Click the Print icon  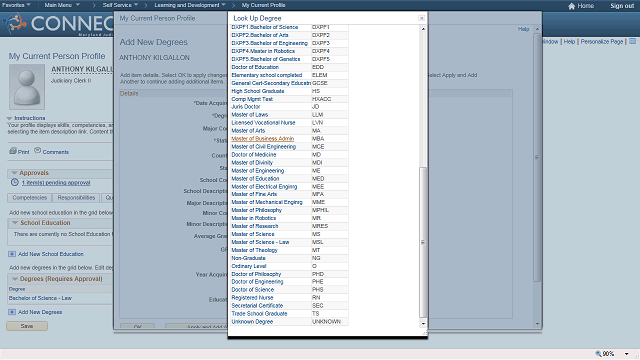pyautogui.click(x=13, y=151)
